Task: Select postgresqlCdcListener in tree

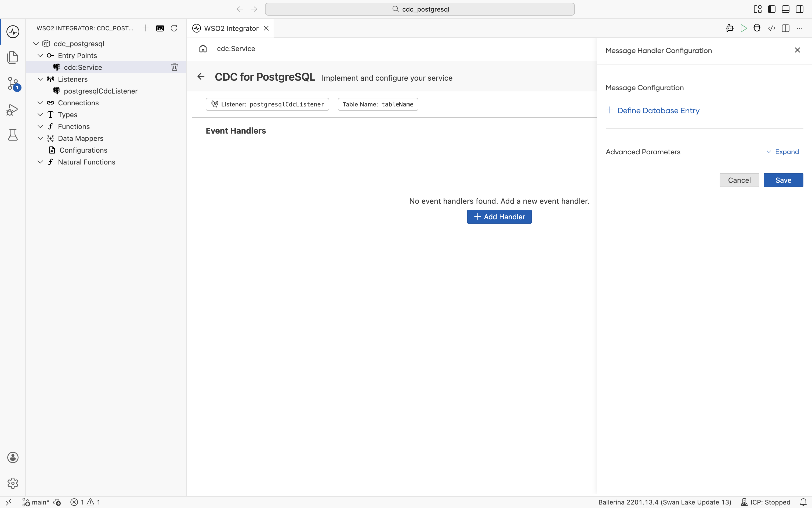Action: click(106, 91)
